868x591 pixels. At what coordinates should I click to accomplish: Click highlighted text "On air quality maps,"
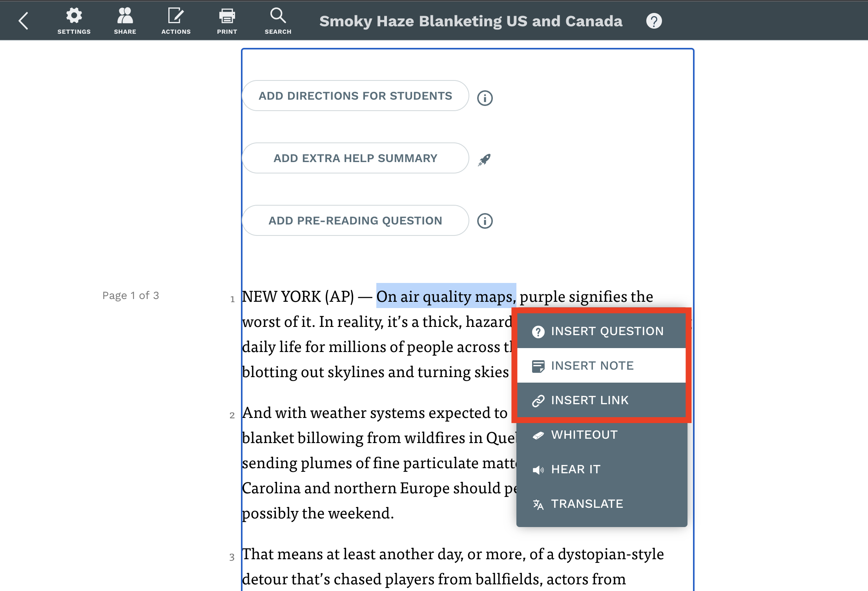click(x=446, y=296)
